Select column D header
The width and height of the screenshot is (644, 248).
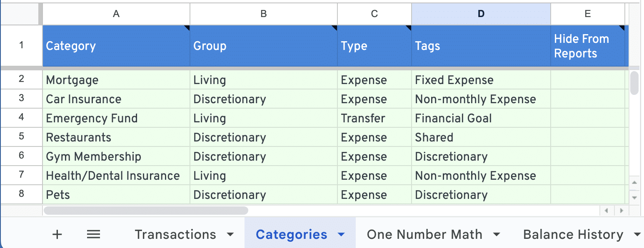click(481, 14)
